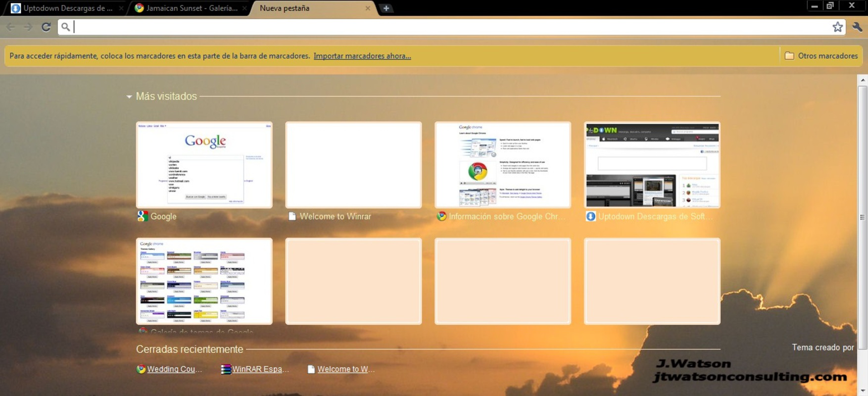The width and height of the screenshot is (868, 396).
Task: Close the Uptodown Descargas tab
Action: point(121,8)
